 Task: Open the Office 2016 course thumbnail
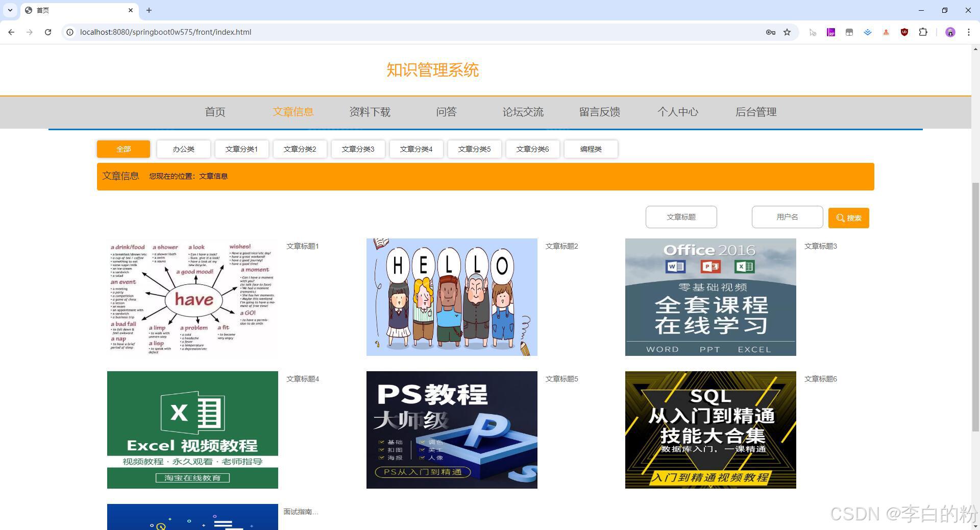click(x=710, y=297)
